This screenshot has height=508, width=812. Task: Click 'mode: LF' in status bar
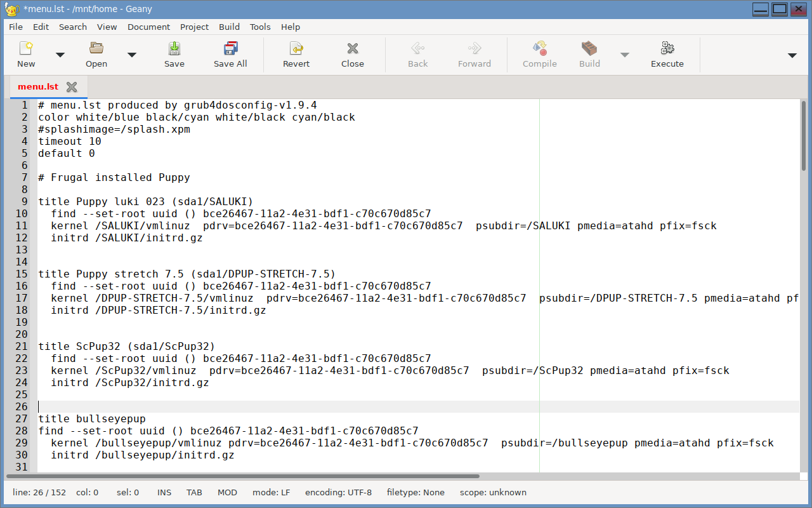[271, 492]
